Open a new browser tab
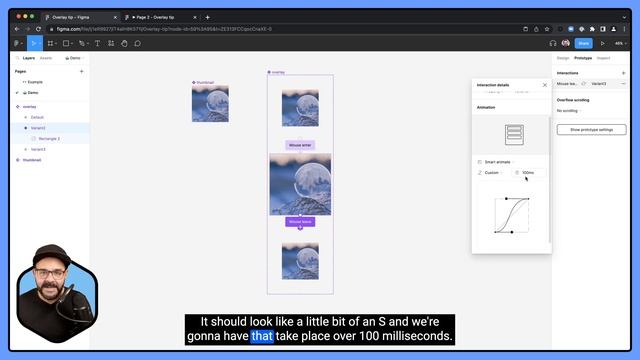640x360 pixels. (207, 17)
